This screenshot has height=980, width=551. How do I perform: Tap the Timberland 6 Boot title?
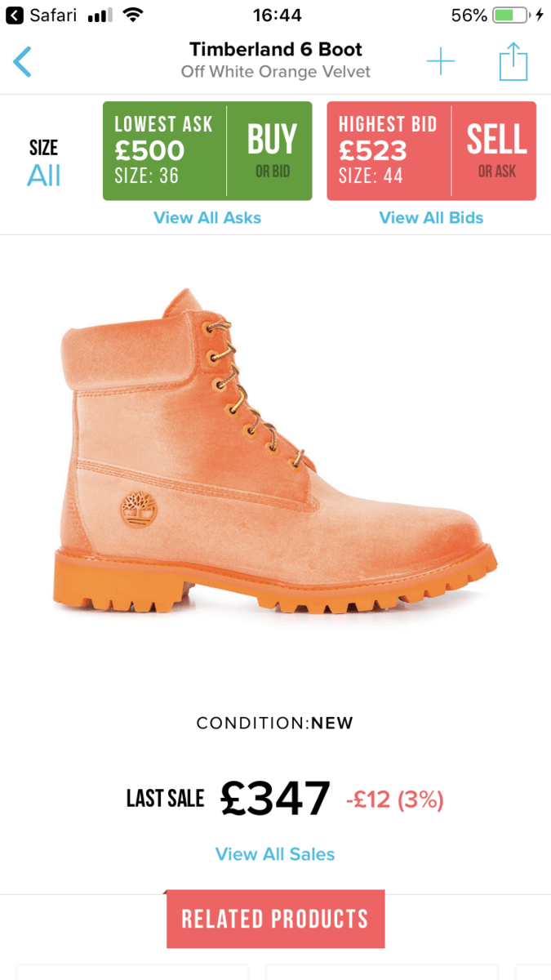[276, 49]
